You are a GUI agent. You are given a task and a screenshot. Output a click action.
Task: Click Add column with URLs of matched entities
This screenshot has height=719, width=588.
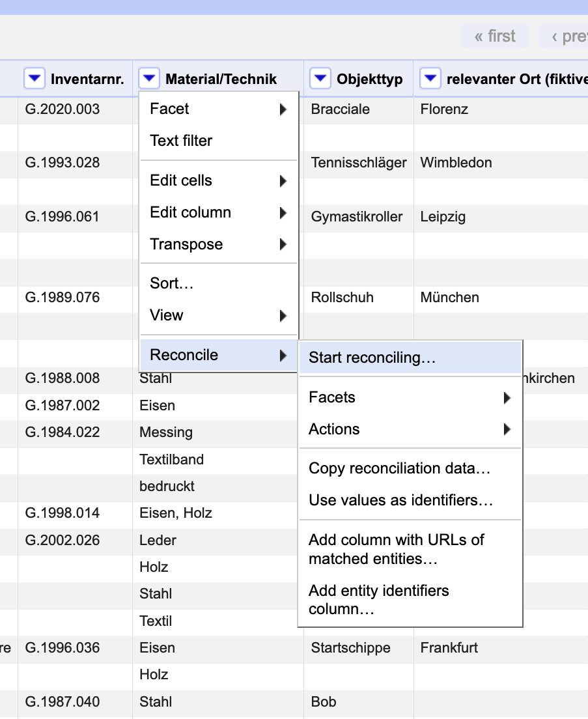(x=396, y=549)
